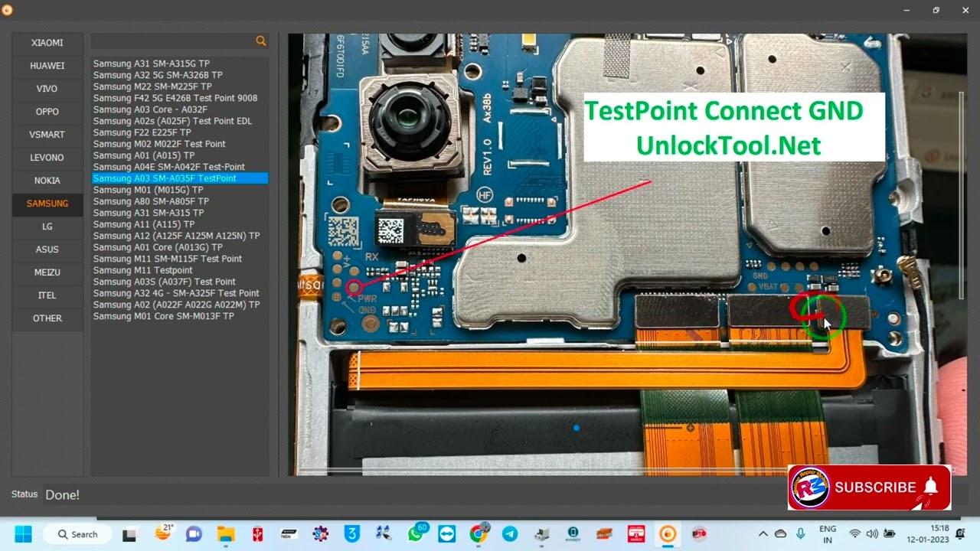Open Google Chrome from the taskbar

coord(479,534)
